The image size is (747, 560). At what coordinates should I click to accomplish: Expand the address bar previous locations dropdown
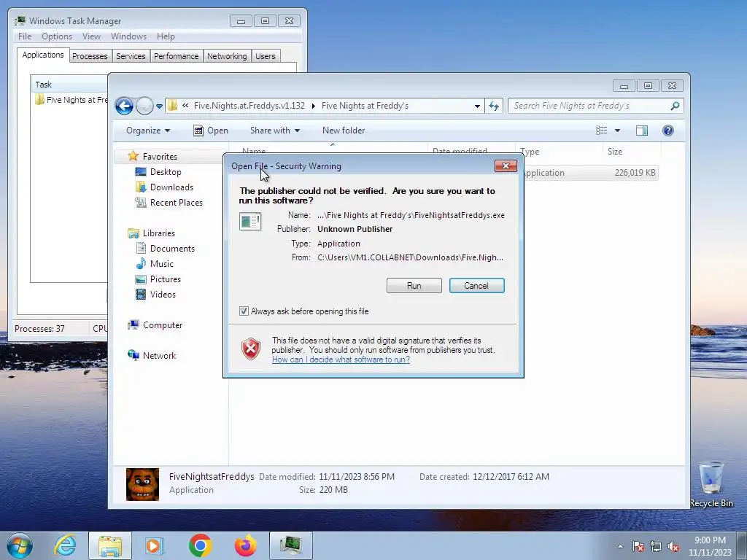477,106
